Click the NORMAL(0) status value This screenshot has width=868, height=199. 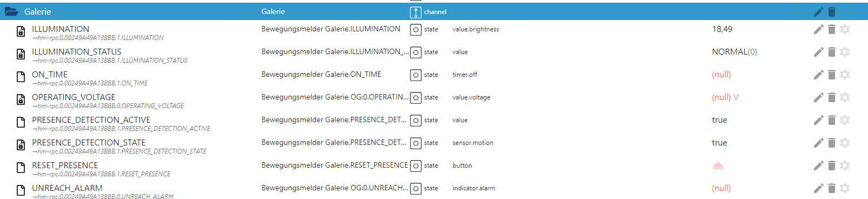click(x=735, y=52)
